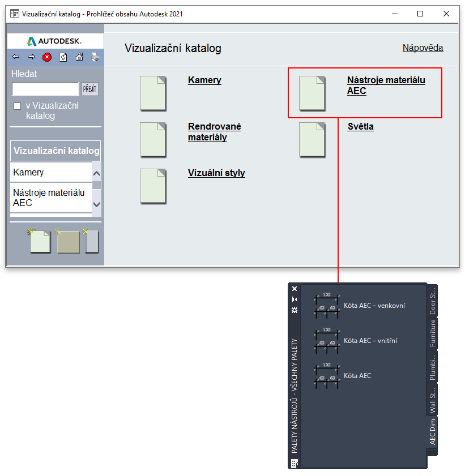The width and height of the screenshot is (465, 476).
Task: Create new palette with tan square icon
Action: [68, 241]
